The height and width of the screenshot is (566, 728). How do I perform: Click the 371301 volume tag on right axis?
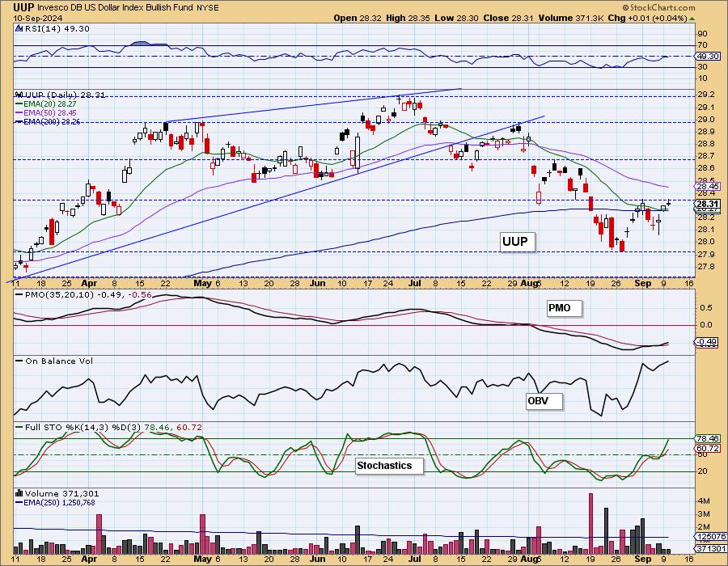(711, 549)
